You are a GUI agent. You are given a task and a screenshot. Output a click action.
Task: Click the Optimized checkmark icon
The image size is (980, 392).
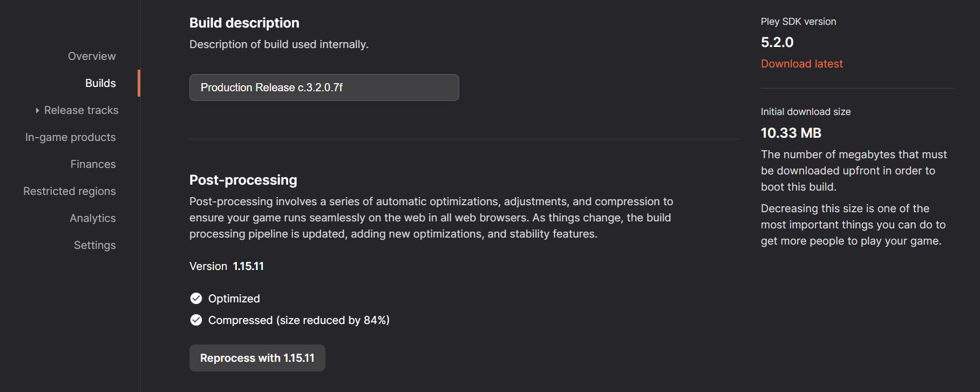[195, 298]
